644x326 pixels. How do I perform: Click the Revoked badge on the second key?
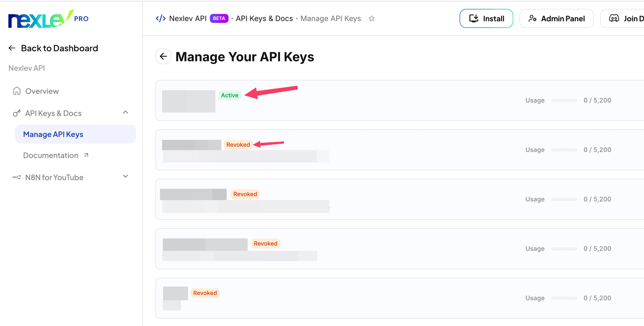click(x=238, y=144)
